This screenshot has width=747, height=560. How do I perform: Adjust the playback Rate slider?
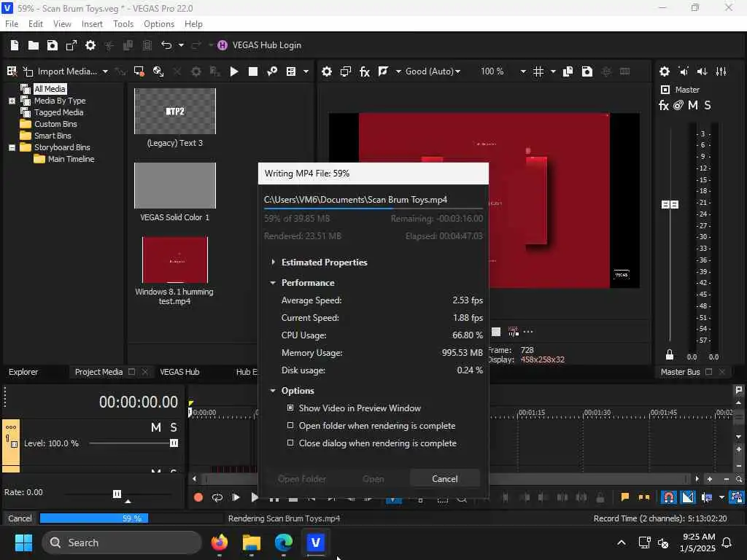click(117, 494)
